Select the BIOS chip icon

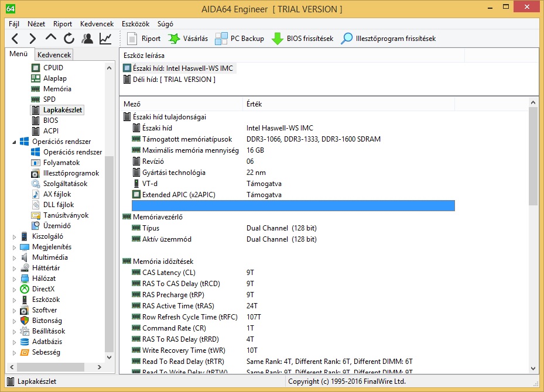point(35,121)
